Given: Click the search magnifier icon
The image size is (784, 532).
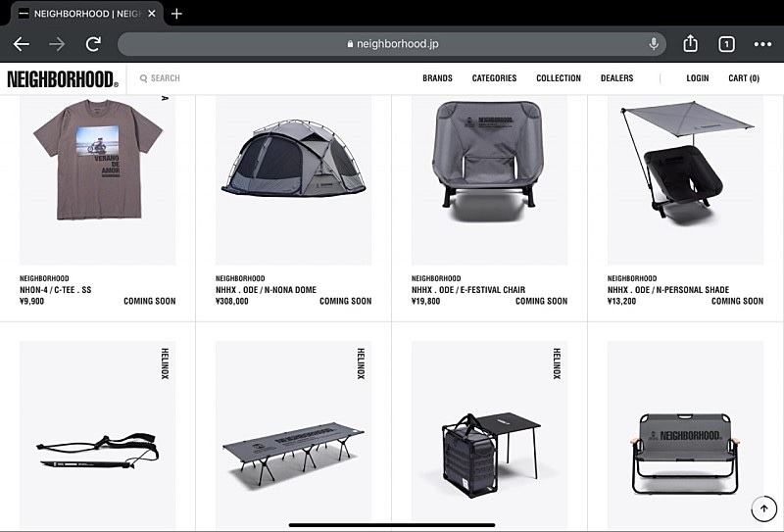Looking at the screenshot, I should pos(143,78).
